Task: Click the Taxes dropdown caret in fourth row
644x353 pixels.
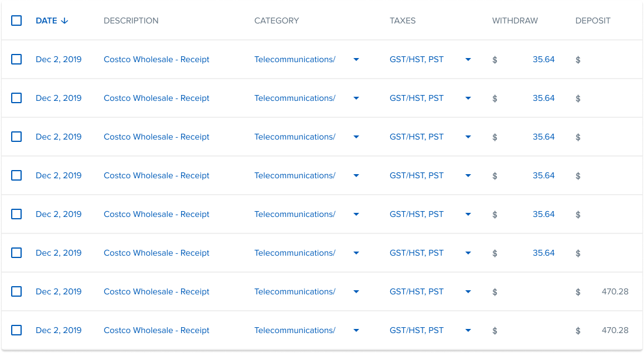Action: coord(468,175)
